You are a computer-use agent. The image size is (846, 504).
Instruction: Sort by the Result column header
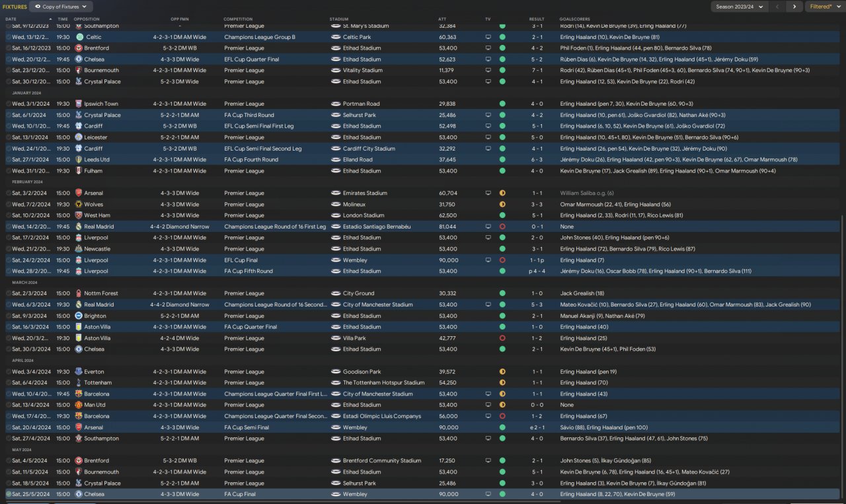tap(537, 19)
